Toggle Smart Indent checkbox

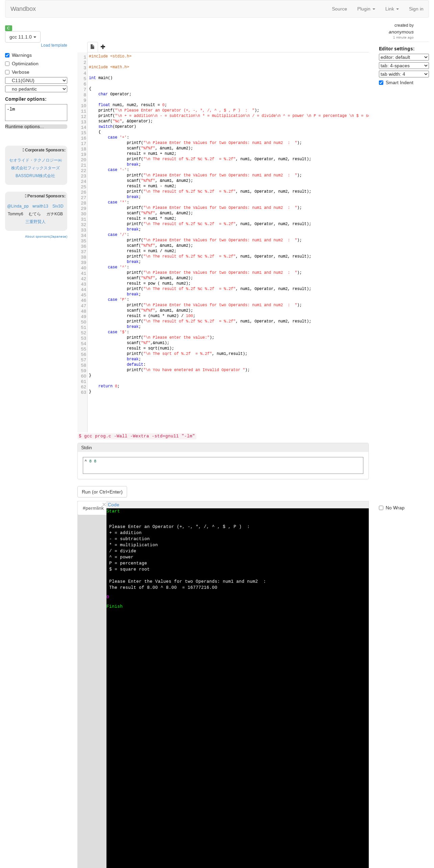tap(381, 82)
